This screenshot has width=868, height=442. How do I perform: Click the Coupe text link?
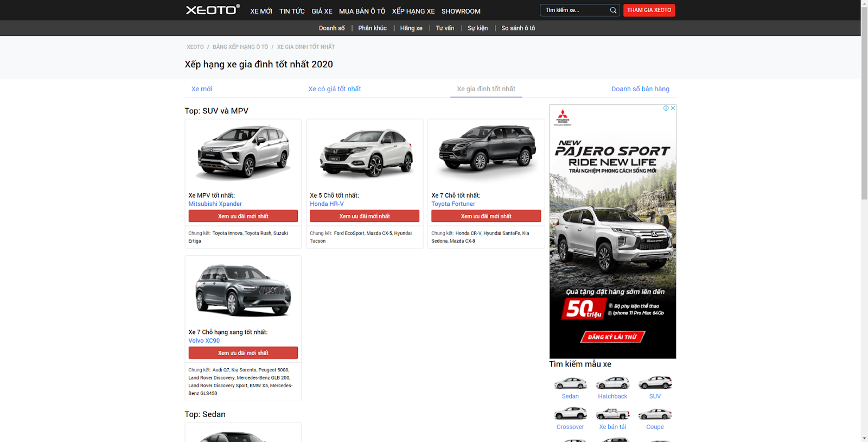point(655,427)
